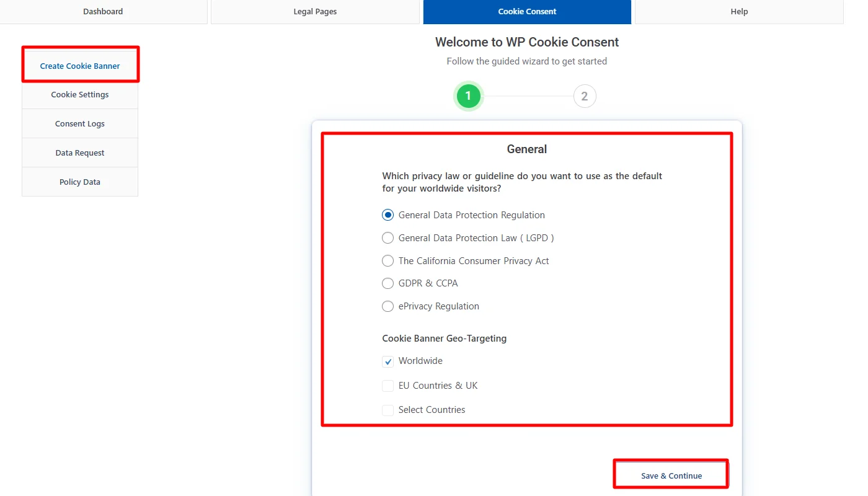Screen dimensions: 868x496
Task: Switch to the Legal Pages tab
Action: point(315,12)
